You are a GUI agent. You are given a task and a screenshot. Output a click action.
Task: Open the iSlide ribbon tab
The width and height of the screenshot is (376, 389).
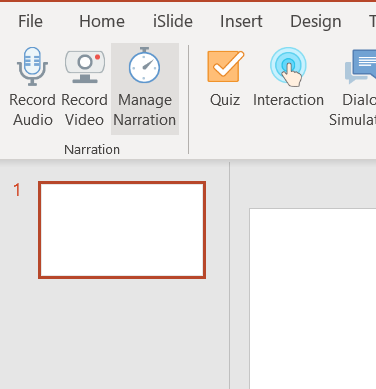click(173, 22)
